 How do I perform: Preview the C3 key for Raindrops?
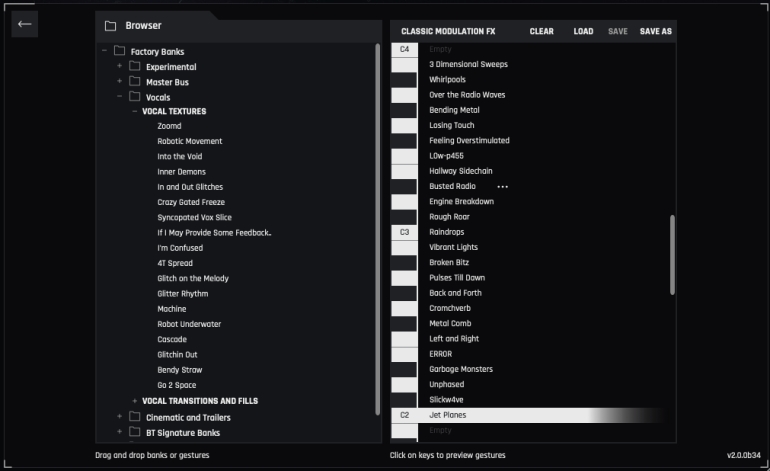pos(404,232)
